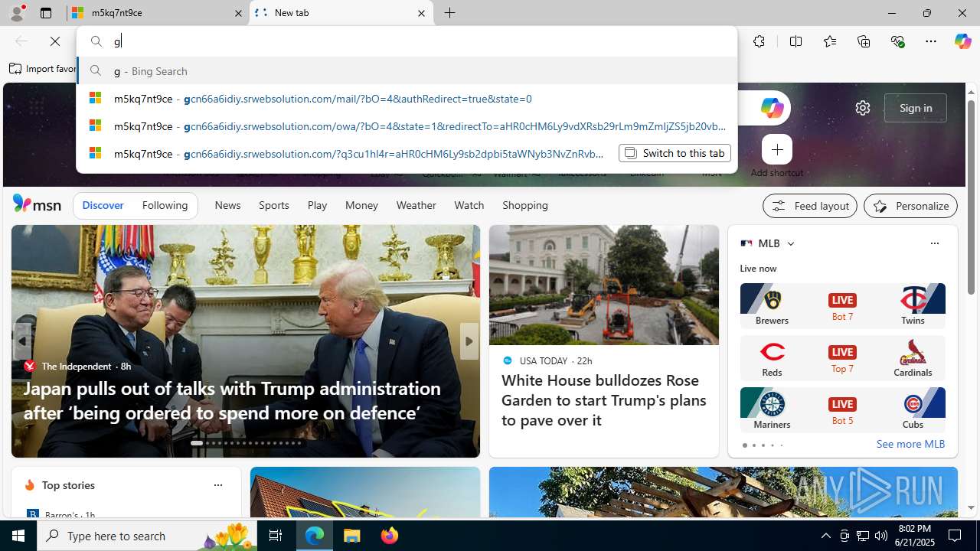
Task: Go to second MLB card page dot
Action: pyautogui.click(x=753, y=445)
